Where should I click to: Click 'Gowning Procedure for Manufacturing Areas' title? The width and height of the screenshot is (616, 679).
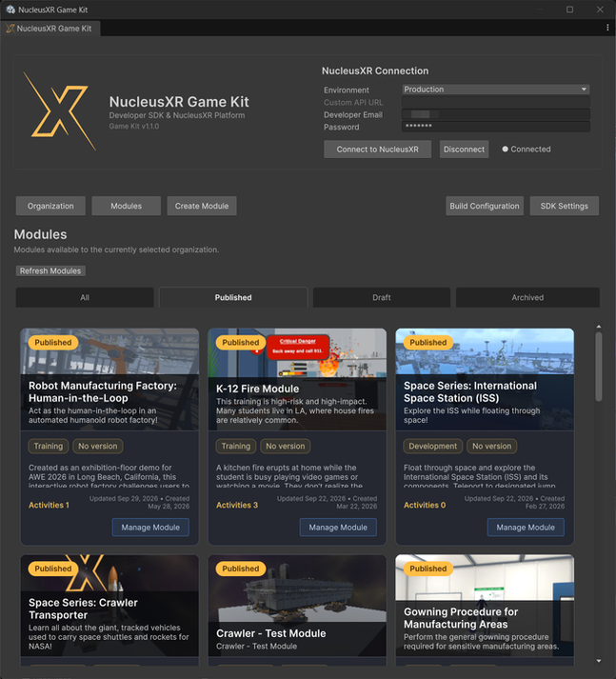pyautogui.click(x=461, y=618)
